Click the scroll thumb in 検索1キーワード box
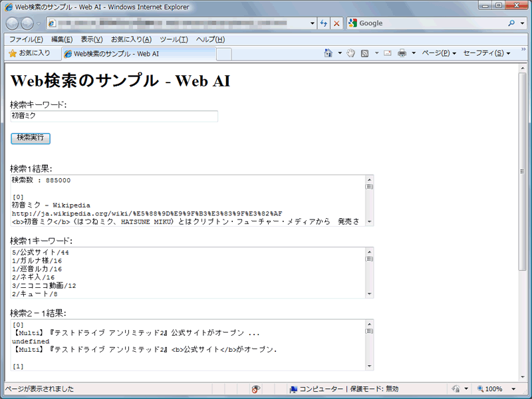This screenshot has height=399, width=532. tap(369, 259)
